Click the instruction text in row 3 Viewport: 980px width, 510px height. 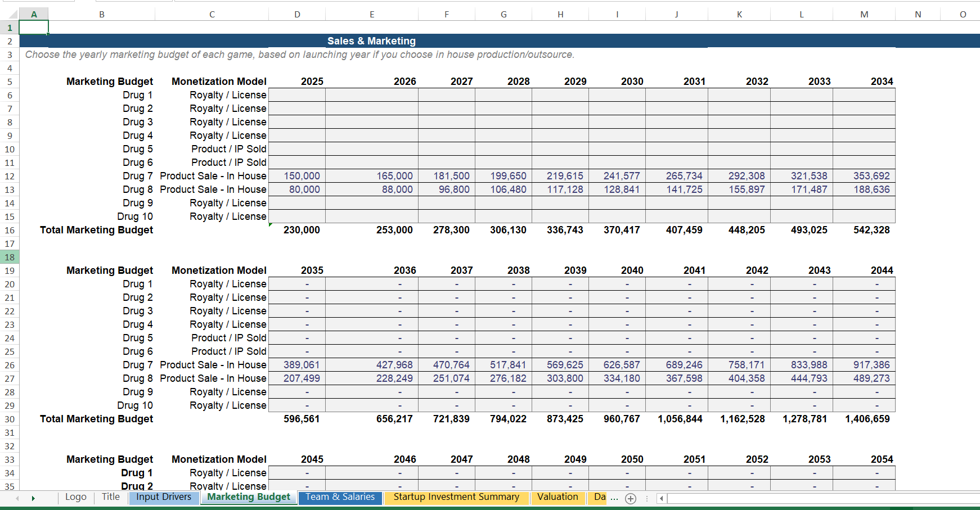pos(300,55)
